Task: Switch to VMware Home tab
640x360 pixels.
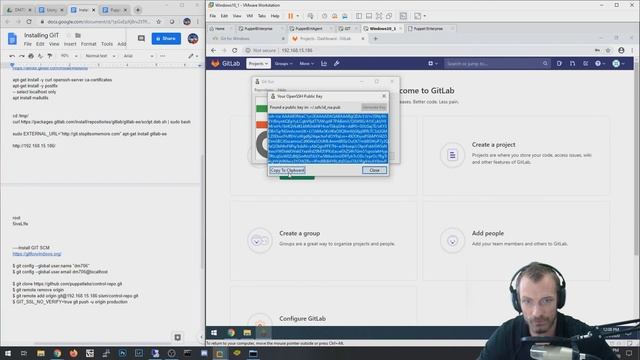Action: pos(220,29)
